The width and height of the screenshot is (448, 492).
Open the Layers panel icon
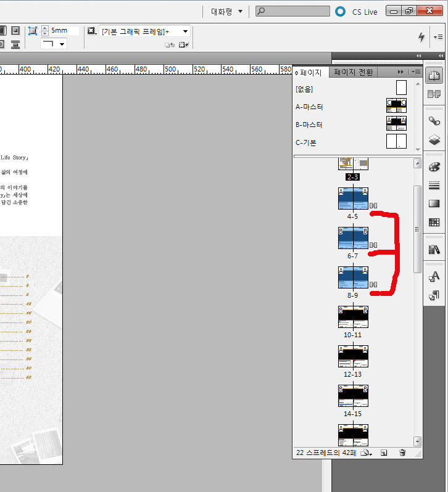point(434,140)
